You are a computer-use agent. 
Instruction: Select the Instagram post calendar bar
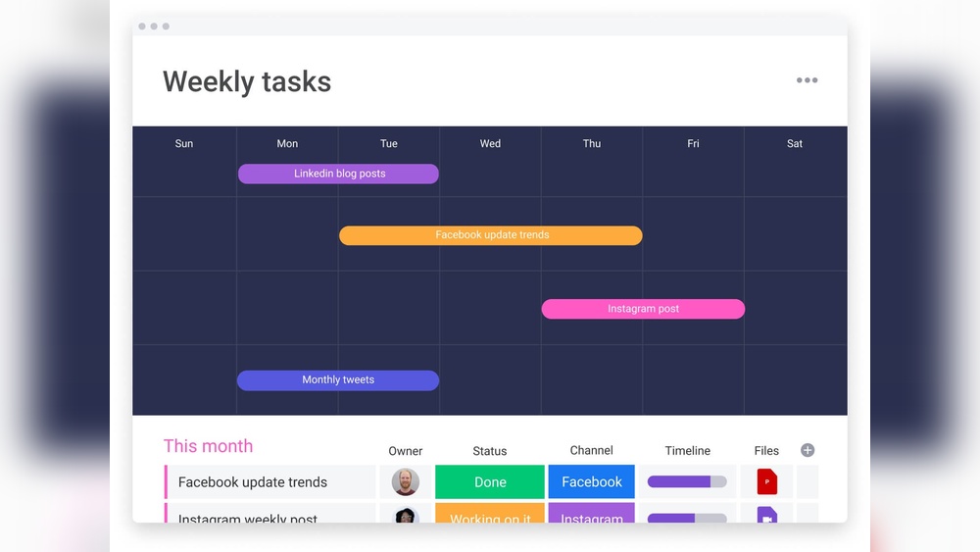coord(643,309)
